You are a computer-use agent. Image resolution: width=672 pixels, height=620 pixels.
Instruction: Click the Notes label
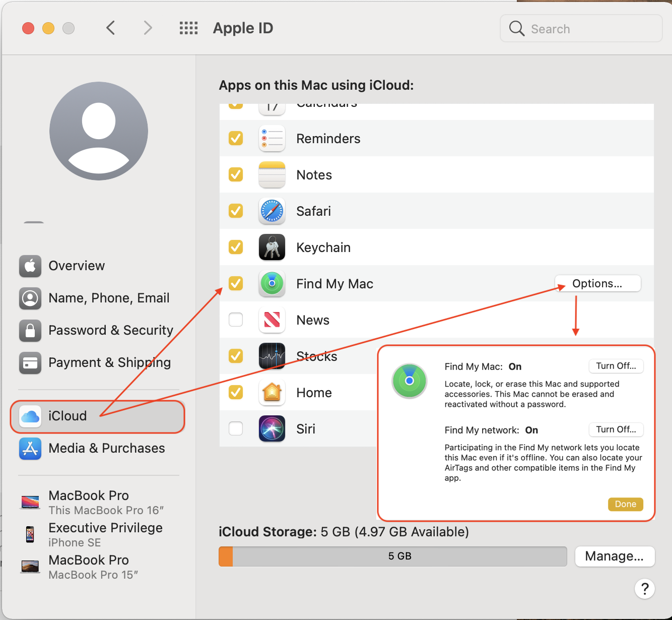coord(314,175)
